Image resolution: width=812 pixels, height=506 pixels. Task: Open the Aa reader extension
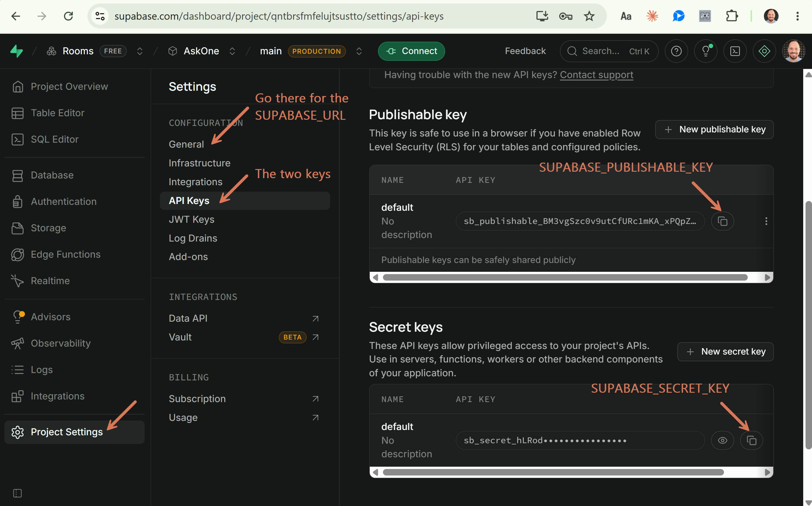click(x=626, y=16)
